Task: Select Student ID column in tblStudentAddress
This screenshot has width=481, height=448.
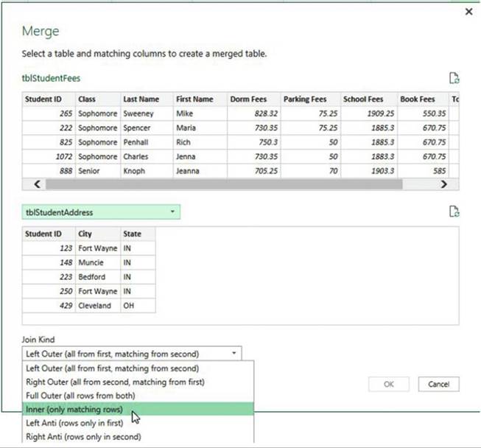Action: pos(43,234)
